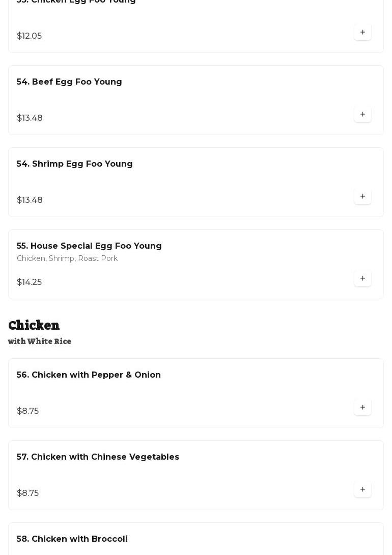Image resolution: width=392 pixels, height=555 pixels.
Task: Add the $12.05 Chicken Egg Foo Young
Action: coord(362,32)
